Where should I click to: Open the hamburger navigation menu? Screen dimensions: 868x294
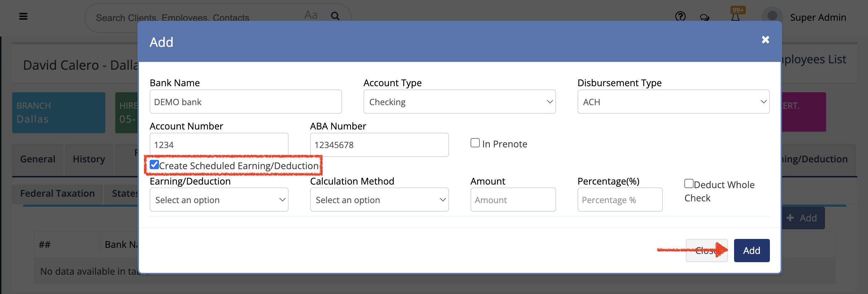coord(23,16)
